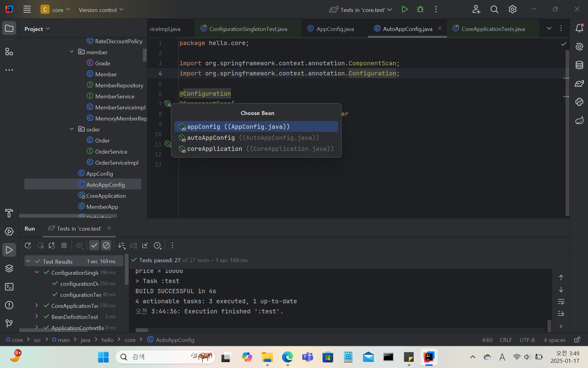Open File Explorer from taskbar
The height and width of the screenshot is (368, 588).
coord(267,357)
